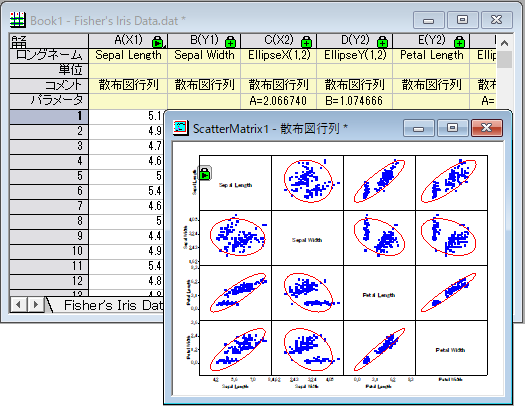Click 'Sepal Width' diagonal label in graph
525x406 pixels.
pyautogui.click(x=307, y=240)
